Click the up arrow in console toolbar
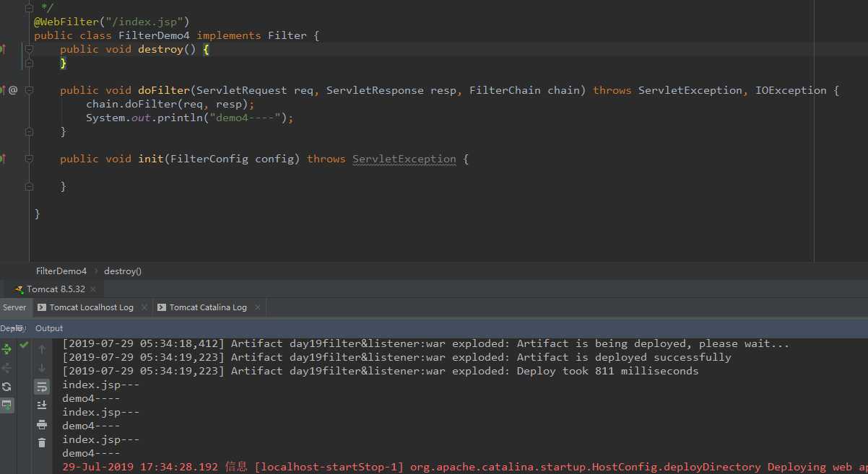This screenshot has height=474, width=868. (x=42, y=349)
